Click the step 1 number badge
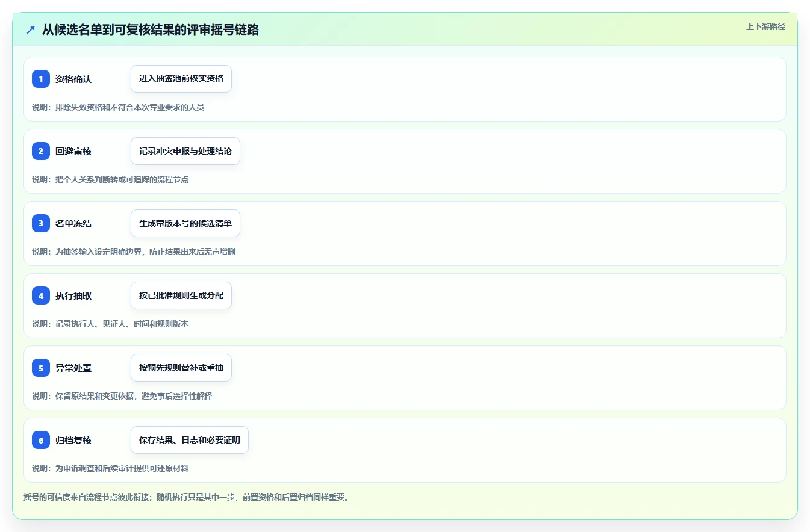The image size is (810, 532). 41,79
